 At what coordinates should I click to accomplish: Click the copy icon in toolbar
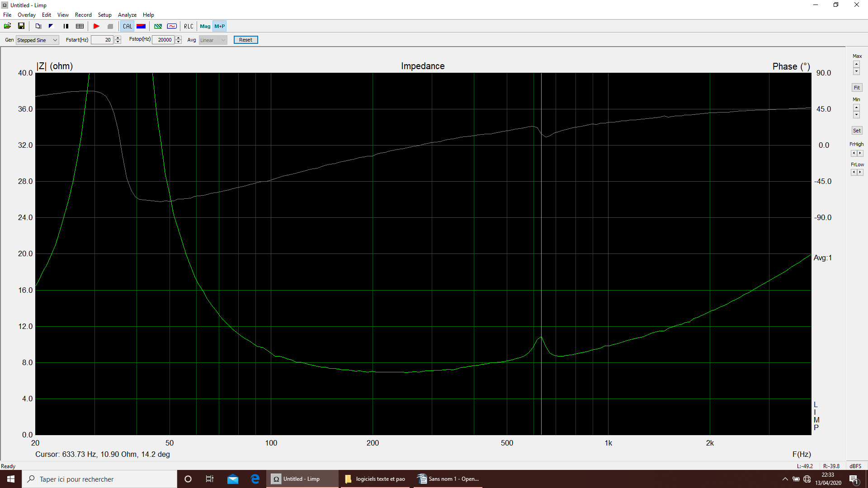coord(38,26)
